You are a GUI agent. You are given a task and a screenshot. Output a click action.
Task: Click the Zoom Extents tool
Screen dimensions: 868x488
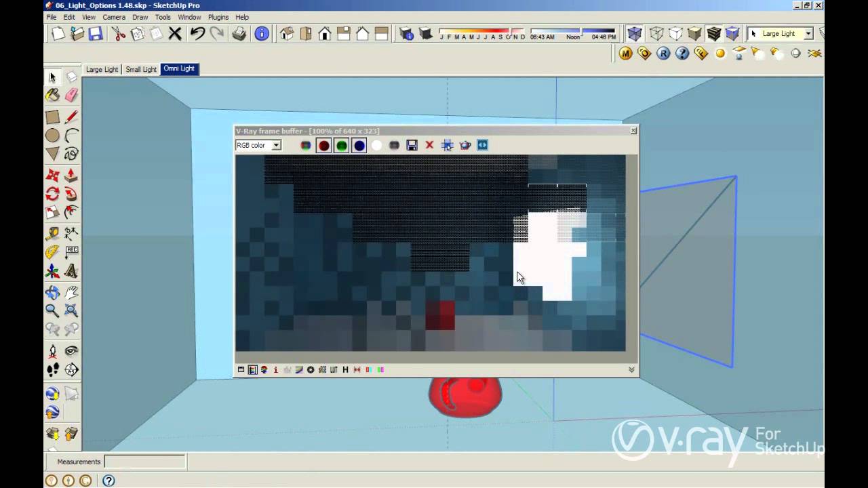(x=71, y=311)
